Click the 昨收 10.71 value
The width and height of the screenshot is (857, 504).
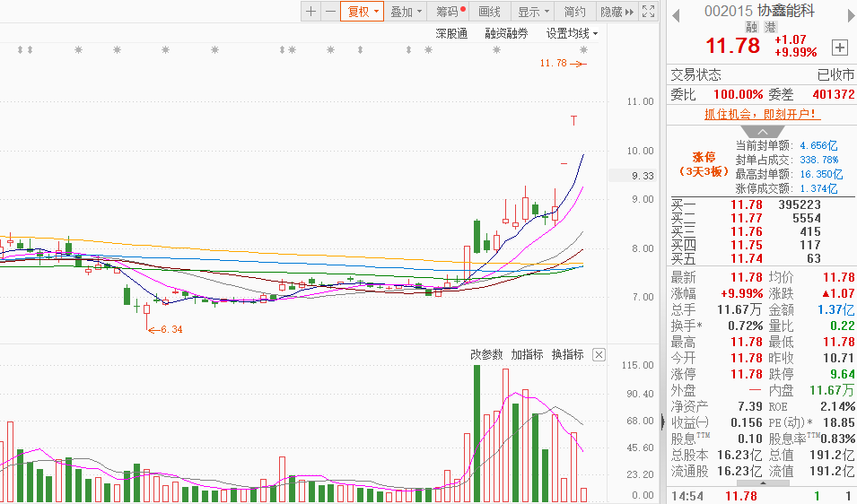pyautogui.click(x=838, y=358)
